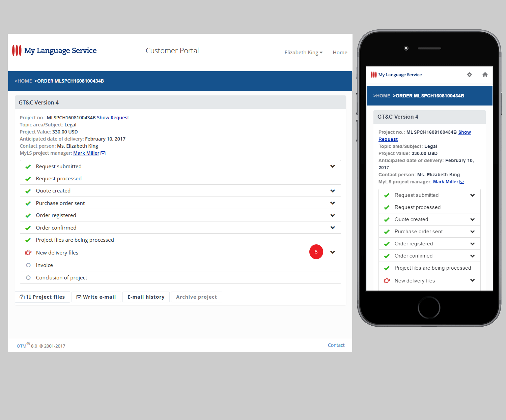Tap envelope icon next to Mark Miller on phone
The height and width of the screenshot is (420, 506).
tap(462, 182)
